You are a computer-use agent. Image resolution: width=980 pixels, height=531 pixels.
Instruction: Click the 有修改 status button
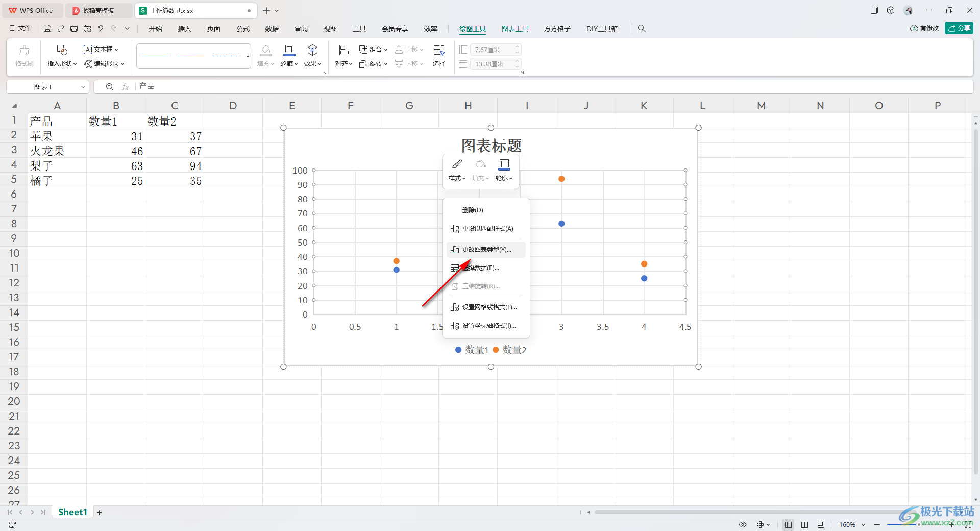[x=924, y=28]
